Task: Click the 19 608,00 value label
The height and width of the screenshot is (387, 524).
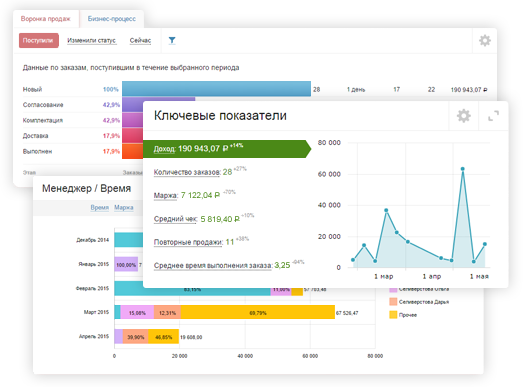Action: click(x=191, y=337)
